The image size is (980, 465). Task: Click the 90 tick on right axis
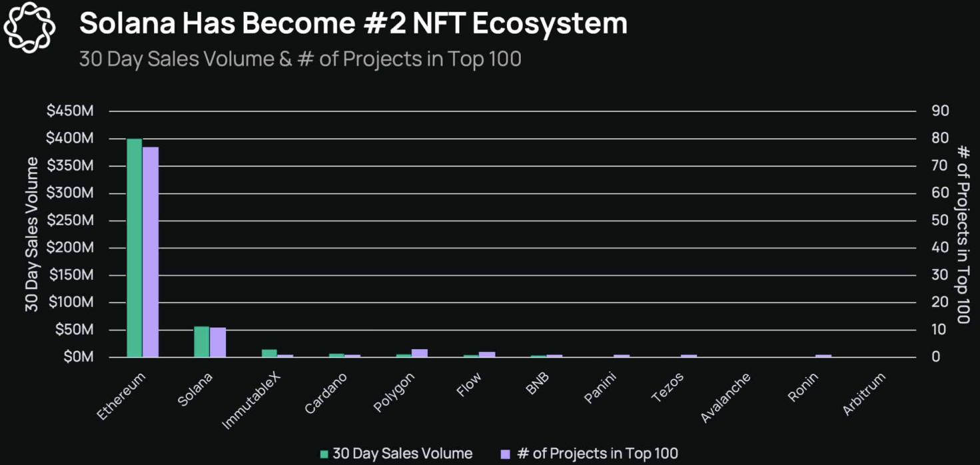coord(940,111)
